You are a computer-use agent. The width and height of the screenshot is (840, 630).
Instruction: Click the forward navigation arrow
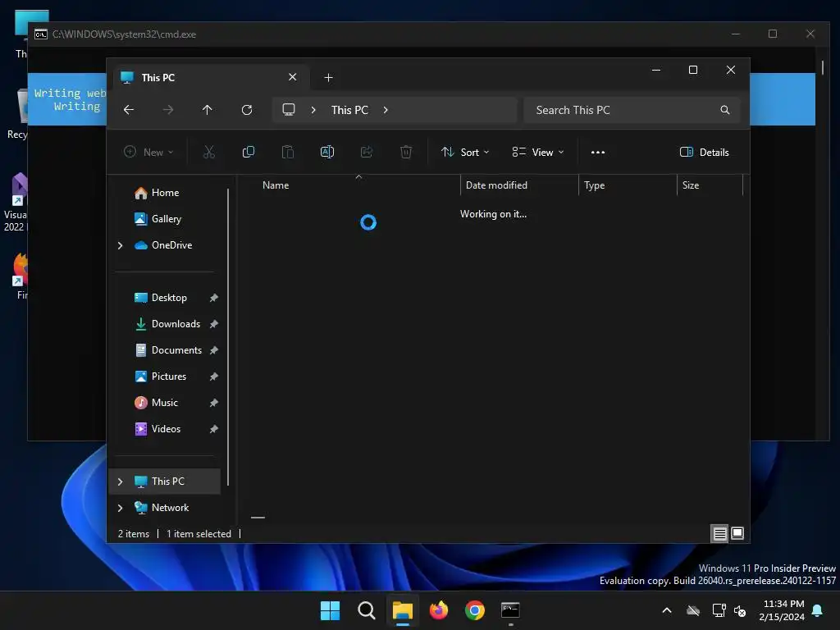(167, 110)
